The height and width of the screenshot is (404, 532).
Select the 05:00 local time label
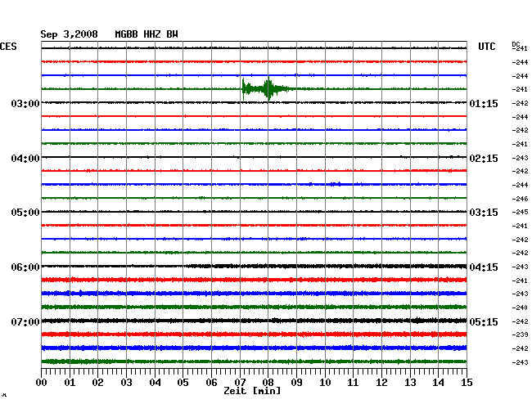[x=25, y=213]
